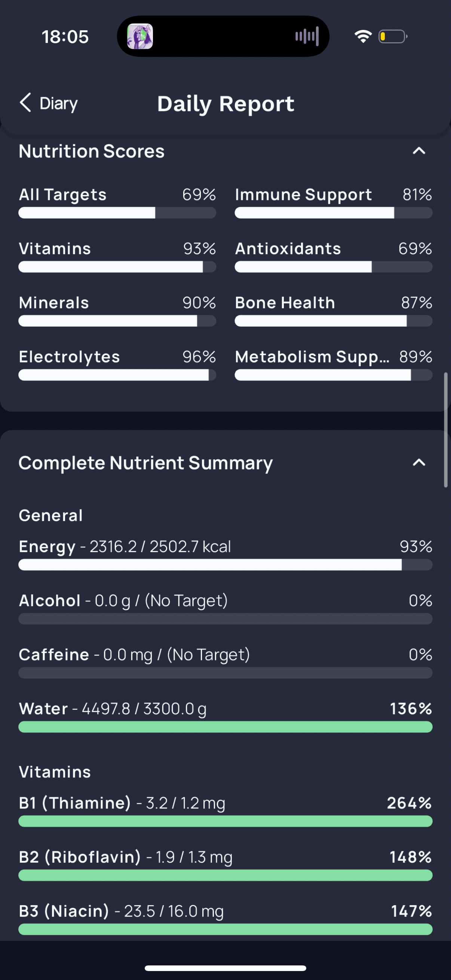Tap the back chevron next to Diary
The width and height of the screenshot is (451, 980).
click(x=25, y=103)
